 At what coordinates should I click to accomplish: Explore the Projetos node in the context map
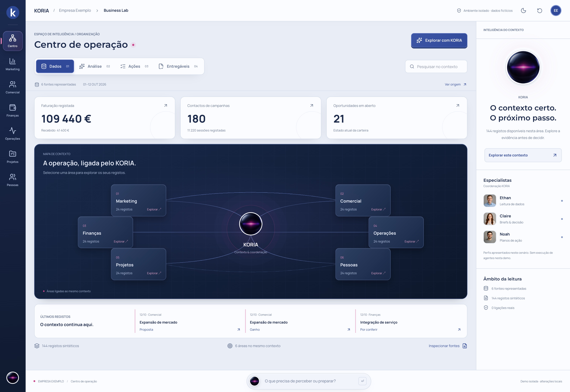pyautogui.click(x=138, y=264)
